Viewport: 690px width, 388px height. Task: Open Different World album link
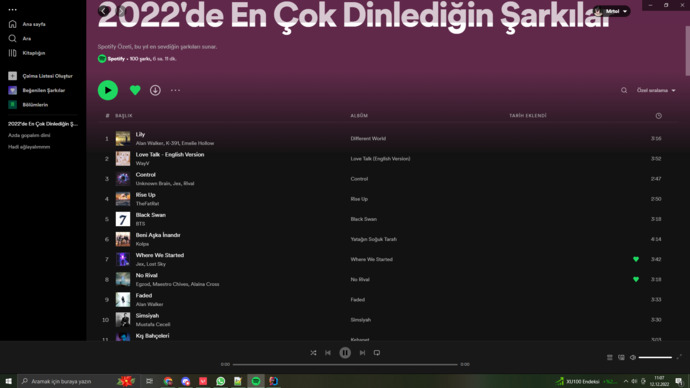(x=368, y=139)
